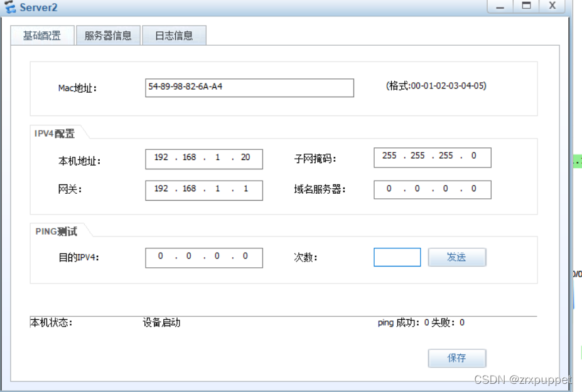Click the MAC format hint text
Viewport: 582px width, 392px height.
[436, 86]
